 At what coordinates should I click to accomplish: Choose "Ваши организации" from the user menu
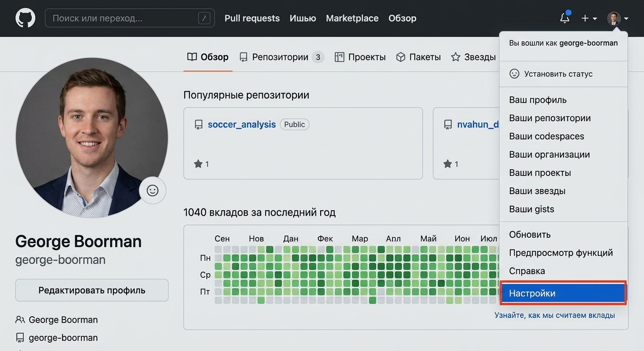pyautogui.click(x=563, y=154)
